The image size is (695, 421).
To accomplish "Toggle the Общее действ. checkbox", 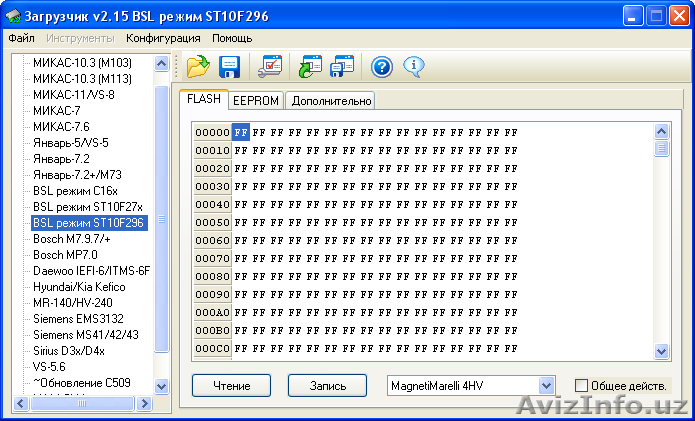I will point(582,386).
